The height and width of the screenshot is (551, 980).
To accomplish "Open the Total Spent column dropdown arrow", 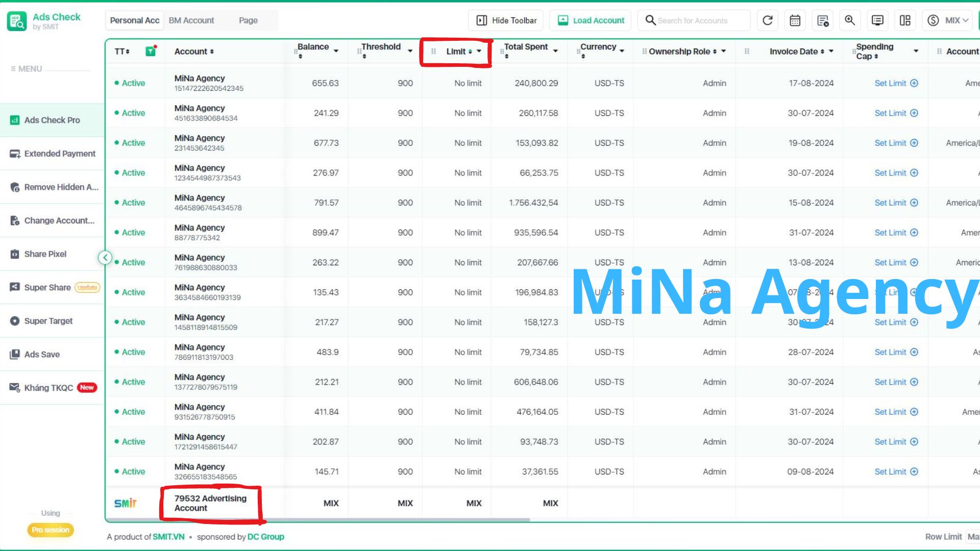I will [555, 51].
